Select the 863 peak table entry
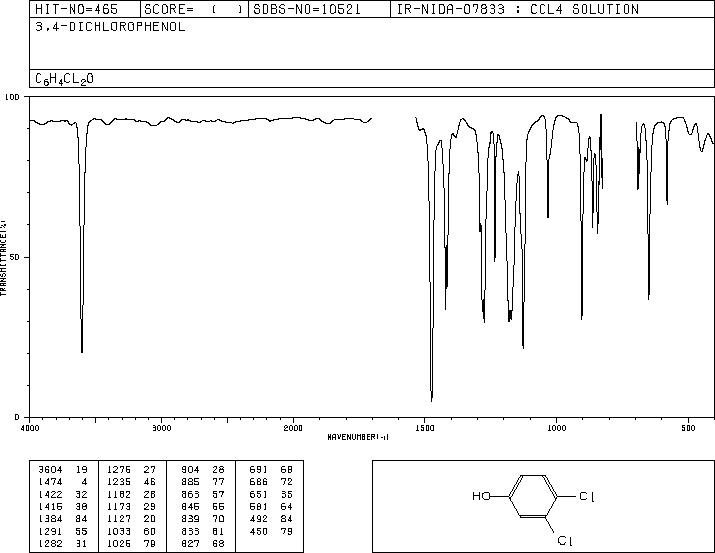This screenshot has height=553, width=715. [202, 495]
